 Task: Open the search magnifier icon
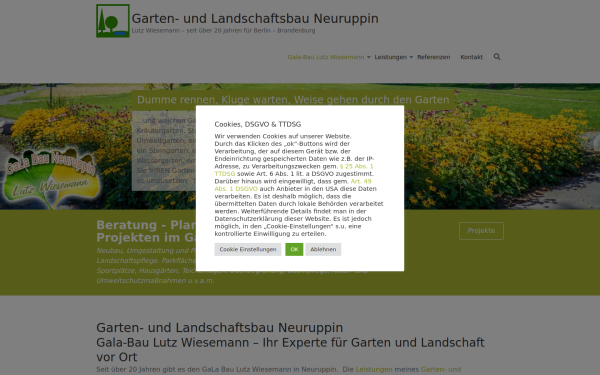pyautogui.click(x=497, y=57)
